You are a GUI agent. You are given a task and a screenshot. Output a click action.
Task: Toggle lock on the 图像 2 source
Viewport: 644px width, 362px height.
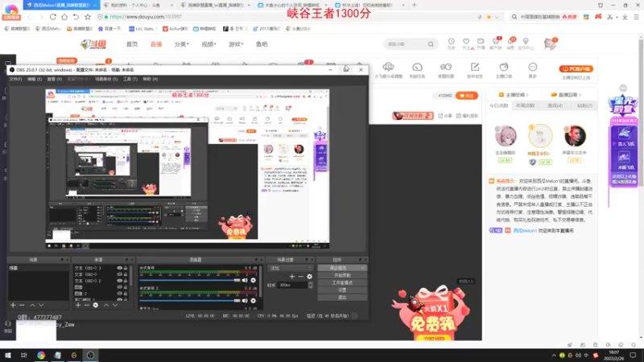pos(126,294)
